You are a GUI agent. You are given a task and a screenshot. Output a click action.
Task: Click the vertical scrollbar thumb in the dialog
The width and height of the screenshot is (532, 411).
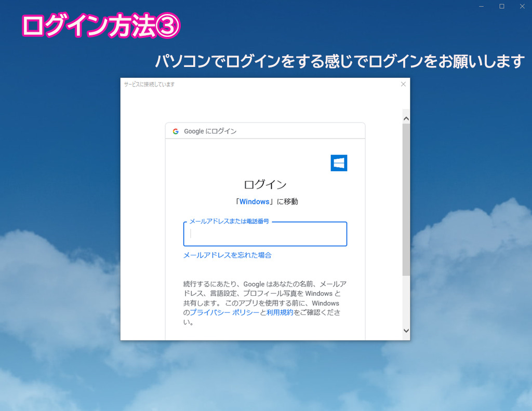point(406,200)
